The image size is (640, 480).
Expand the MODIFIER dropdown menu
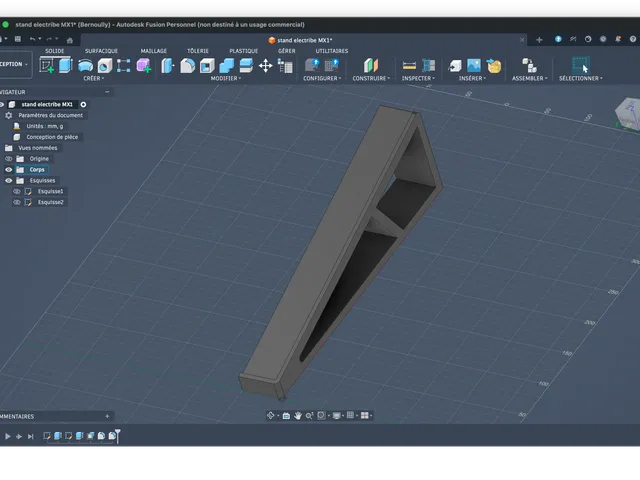tap(226, 78)
